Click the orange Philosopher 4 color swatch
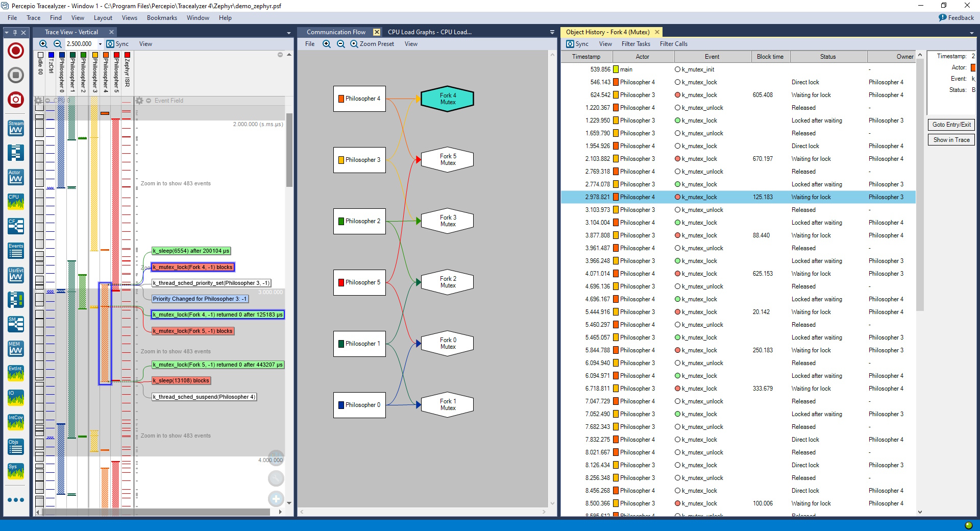This screenshot has width=980, height=531. pyautogui.click(x=106, y=55)
